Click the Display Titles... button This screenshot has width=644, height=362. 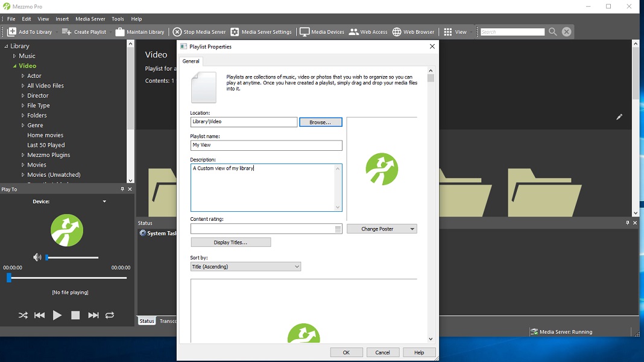(x=230, y=243)
